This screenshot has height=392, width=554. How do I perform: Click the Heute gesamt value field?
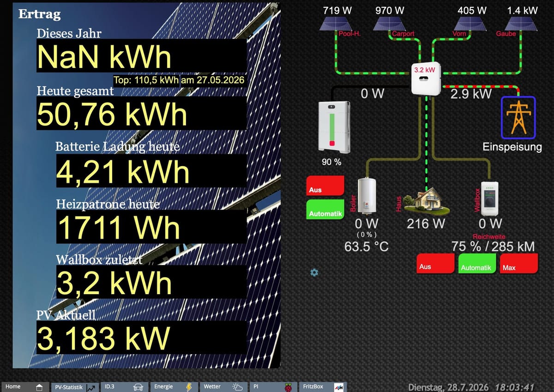point(141,115)
